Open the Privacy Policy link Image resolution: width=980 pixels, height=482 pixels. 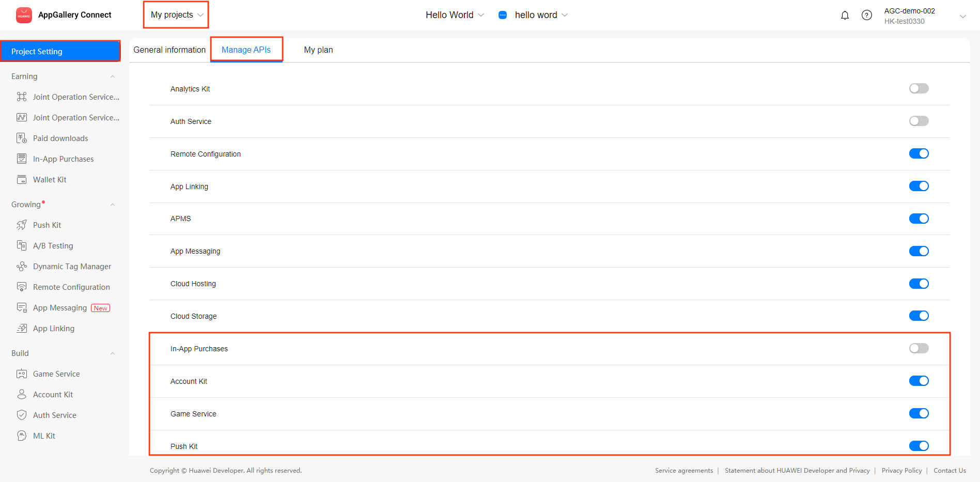coord(901,470)
